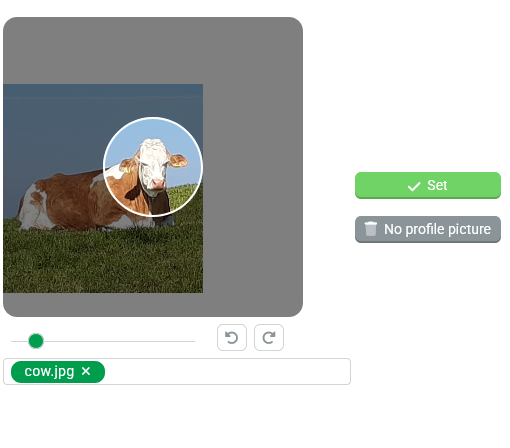
Task: Rotate the image counter-clockwise
Action: click(232, 337)
